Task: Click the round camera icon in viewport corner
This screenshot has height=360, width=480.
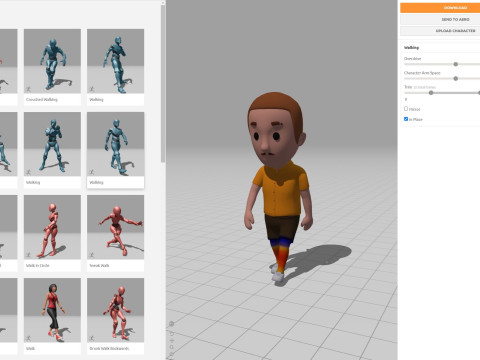Action: click(x=171, y=324)
